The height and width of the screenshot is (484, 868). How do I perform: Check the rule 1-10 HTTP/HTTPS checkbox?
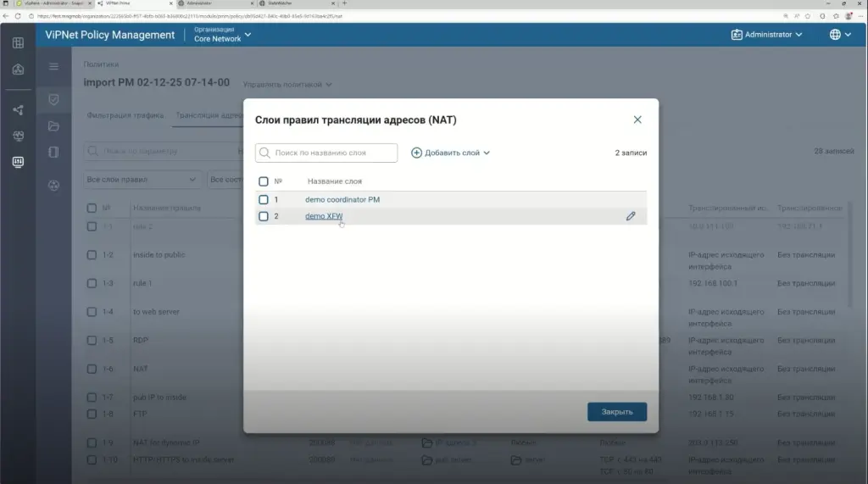92,460
